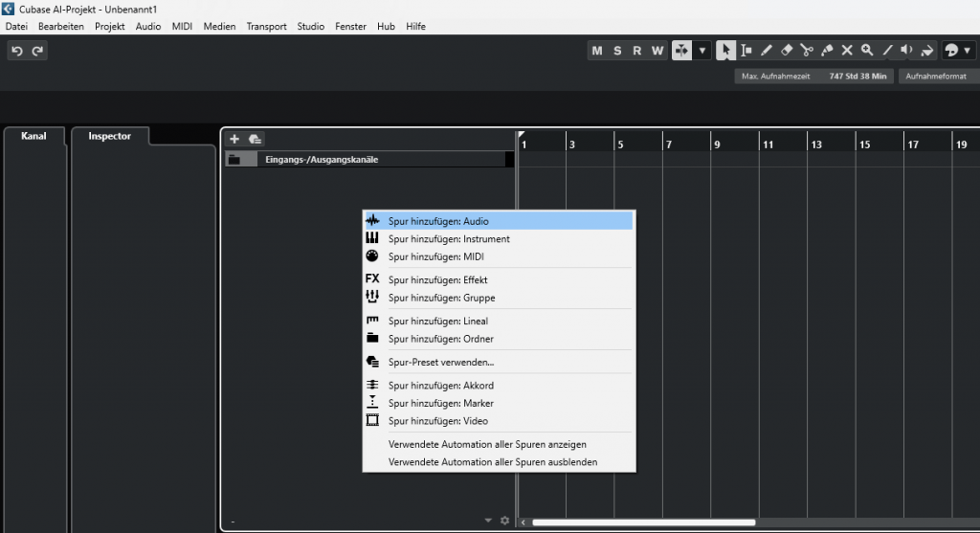The height and width of the screenshot is (533, 980).
Task: Choose Spur hinzufügen: Akkord
Action: [x=499, y=386]
